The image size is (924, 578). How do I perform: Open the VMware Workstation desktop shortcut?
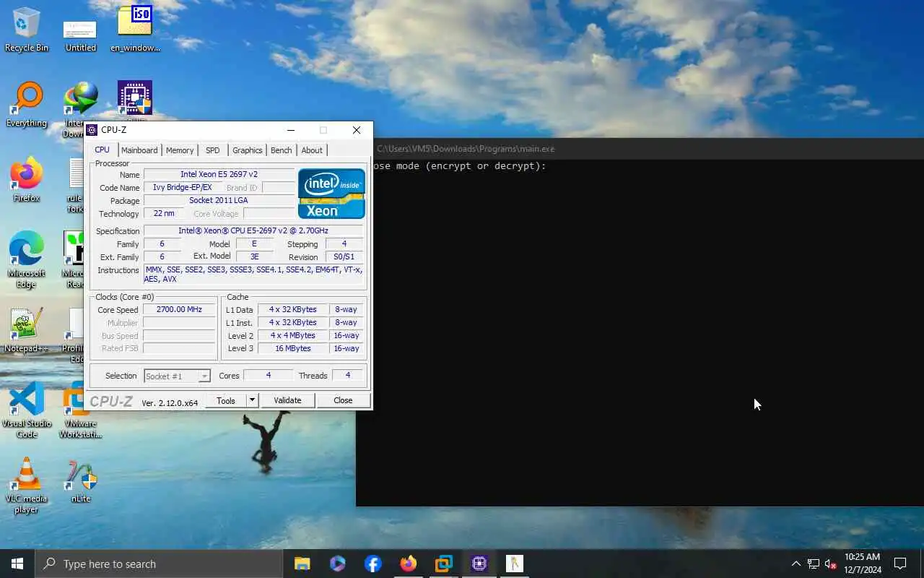coord(80,410)
